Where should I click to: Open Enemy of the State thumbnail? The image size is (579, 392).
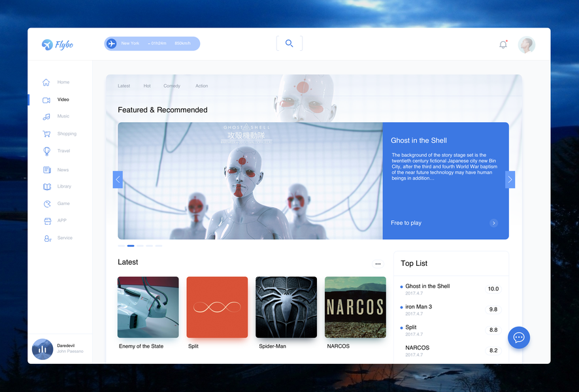tap(148, 307)
